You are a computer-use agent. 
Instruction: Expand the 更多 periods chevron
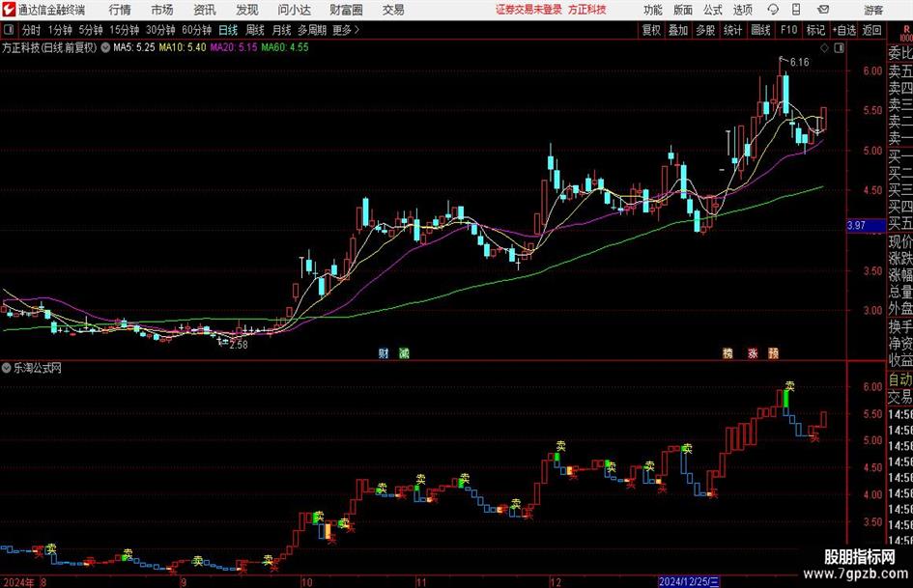(x=347, y=30)
